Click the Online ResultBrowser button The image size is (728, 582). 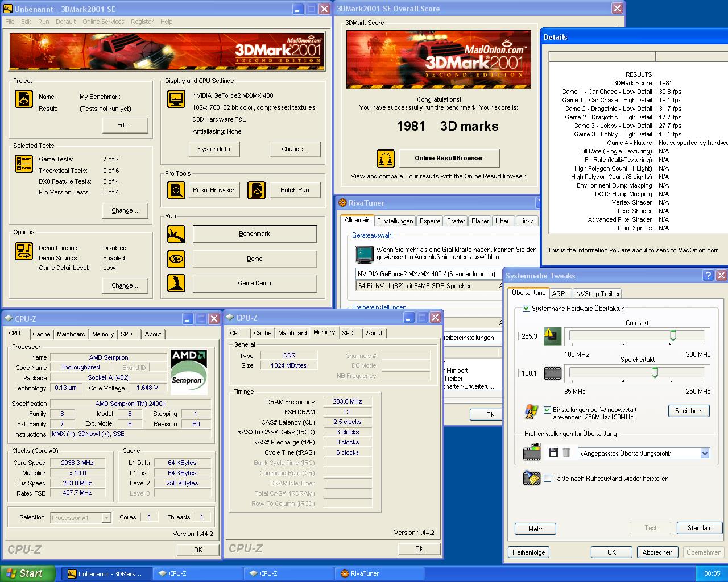(449, 158)
